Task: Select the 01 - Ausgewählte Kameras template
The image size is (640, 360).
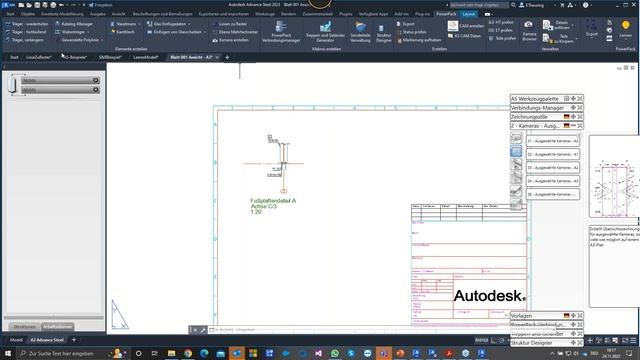Action: (553, 141)
